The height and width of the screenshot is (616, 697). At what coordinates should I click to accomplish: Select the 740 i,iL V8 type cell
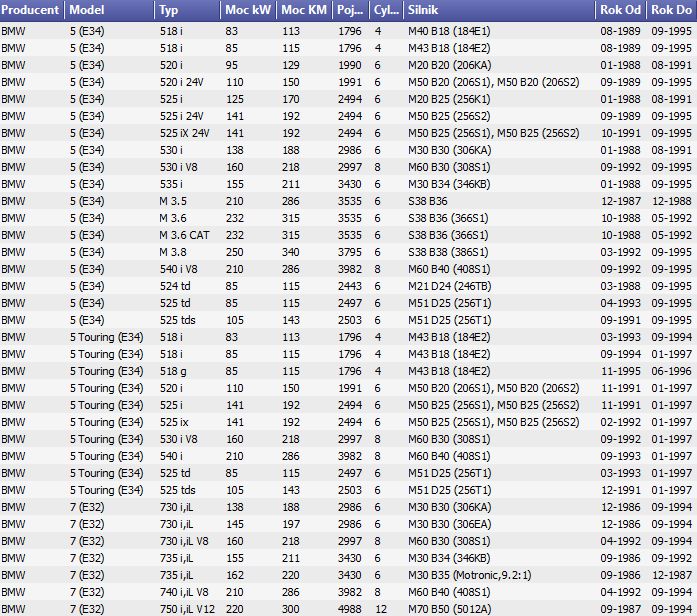[x=184, y=592]
